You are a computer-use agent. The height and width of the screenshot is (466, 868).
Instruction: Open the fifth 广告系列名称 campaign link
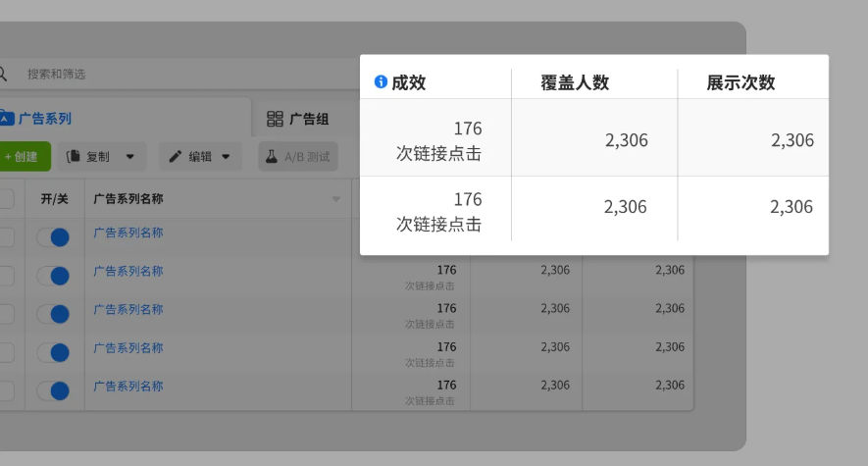tap(128, 387)
